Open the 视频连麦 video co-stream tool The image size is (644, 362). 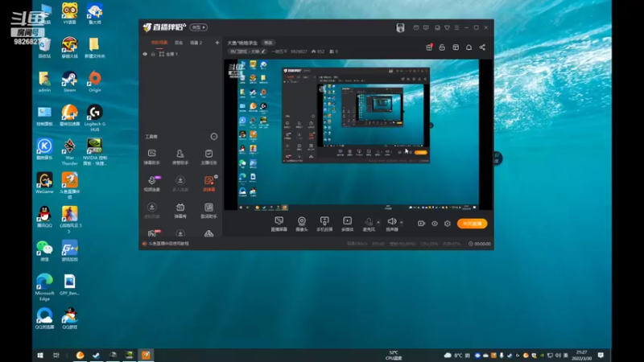click(151, 183)
